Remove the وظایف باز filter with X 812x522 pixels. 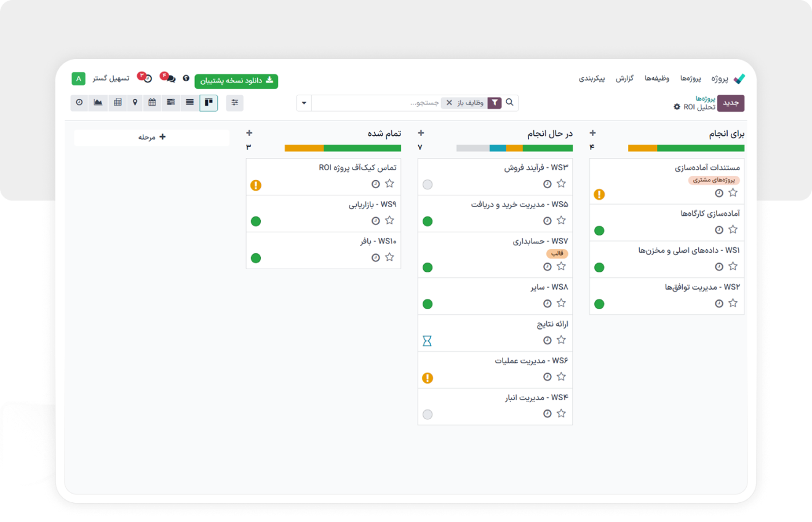pyautogui.click(x=449, y=103)
